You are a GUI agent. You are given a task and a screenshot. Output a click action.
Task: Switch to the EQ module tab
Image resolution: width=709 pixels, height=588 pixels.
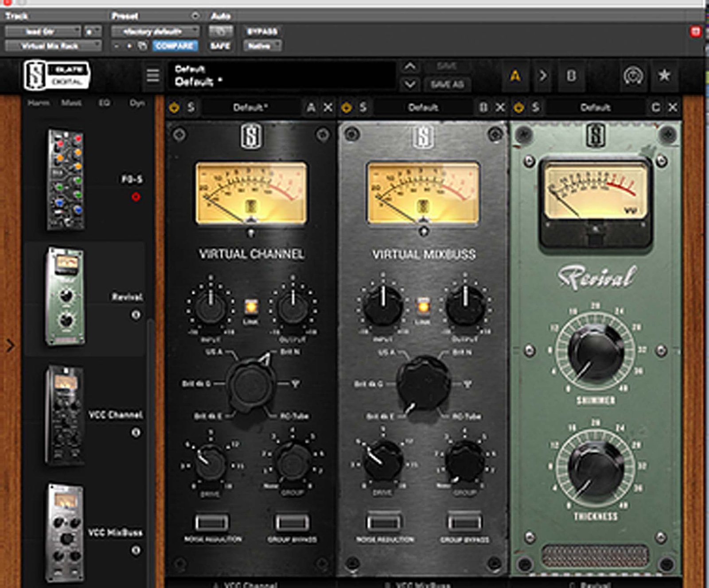click(x=104, y=103)
